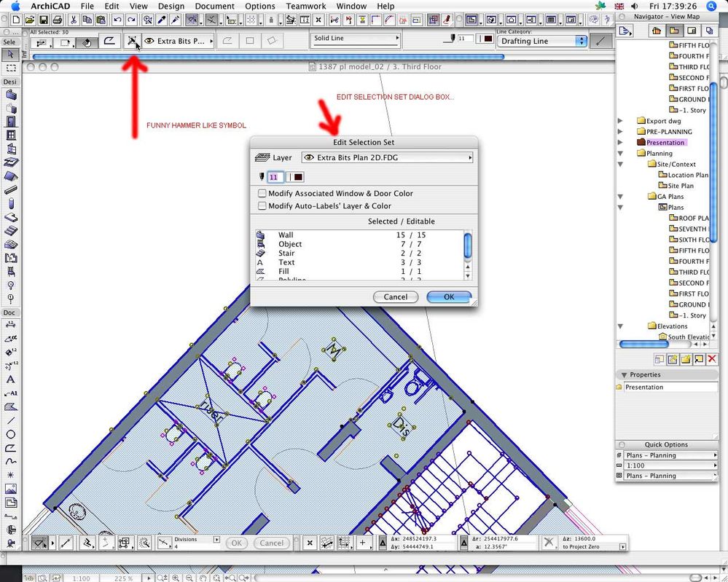The width and height of the screenshot is (728, 582).
Task: Select the Spline tool in the toolbox
Action: point(11,461)
